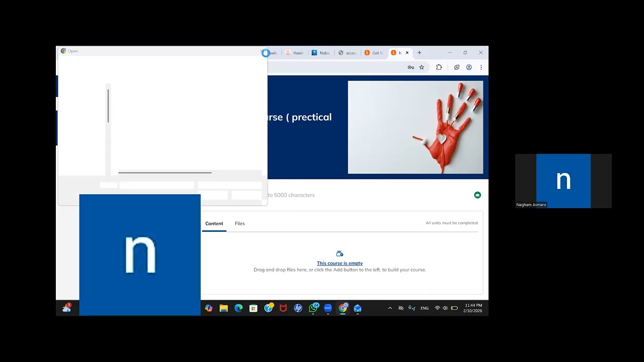Viewport: 644px width, 362px height.
Task: Open the Chrome extensions puzzle icon
Action: click(x=439, y=67)
